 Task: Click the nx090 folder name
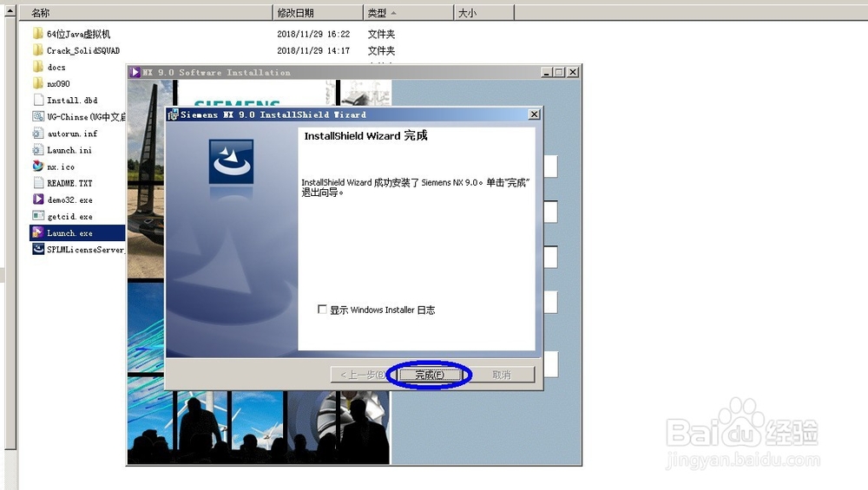tap(58, 84)
